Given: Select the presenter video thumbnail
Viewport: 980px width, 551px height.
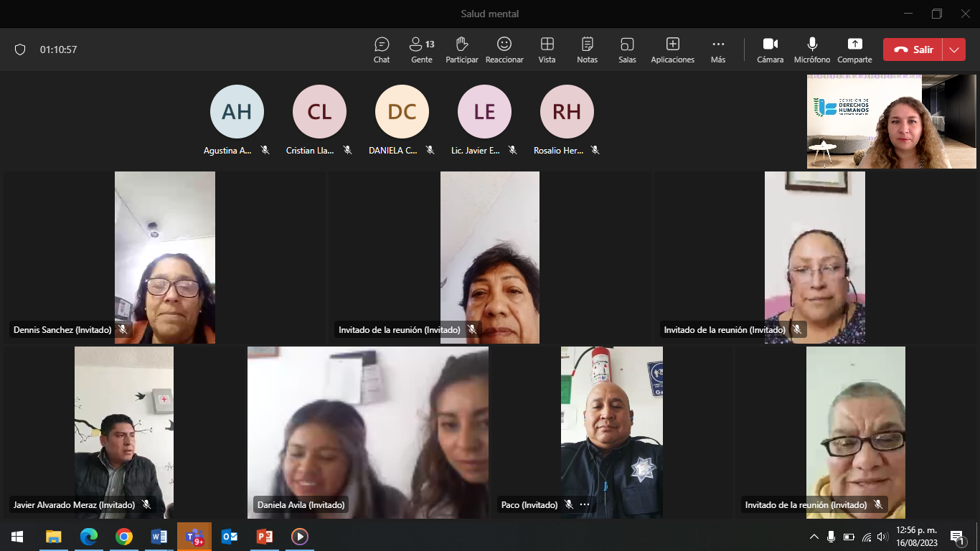Looking at the screenshot, I should pos(891,122).
